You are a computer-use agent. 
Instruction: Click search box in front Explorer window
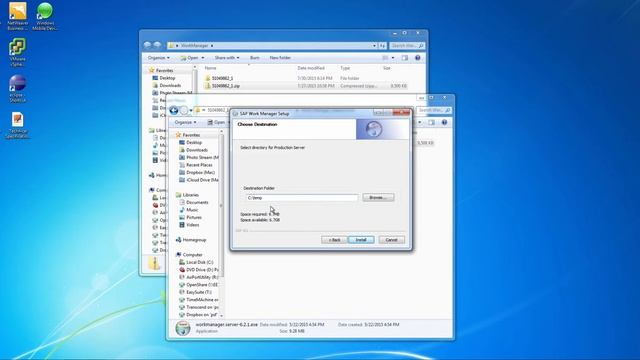[434, 110]
